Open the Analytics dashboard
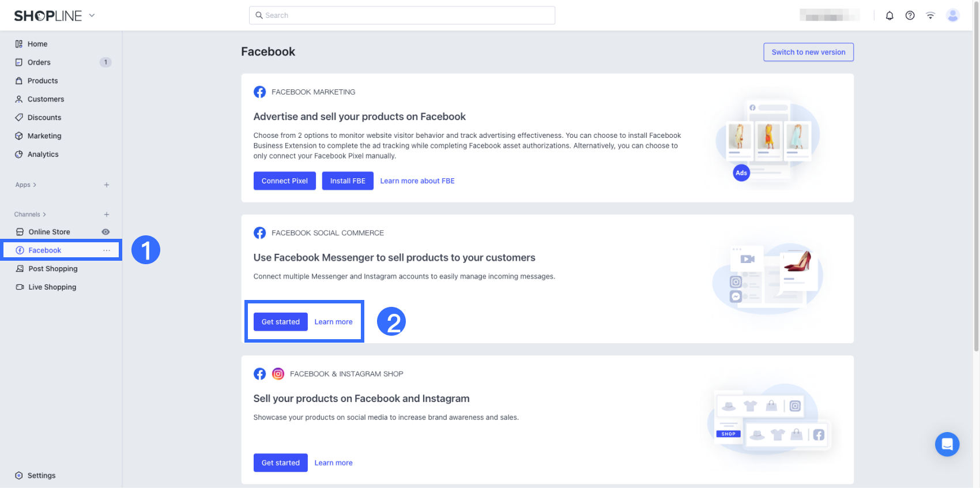Screen dimensions: 980x488 [x=43, y=154]
